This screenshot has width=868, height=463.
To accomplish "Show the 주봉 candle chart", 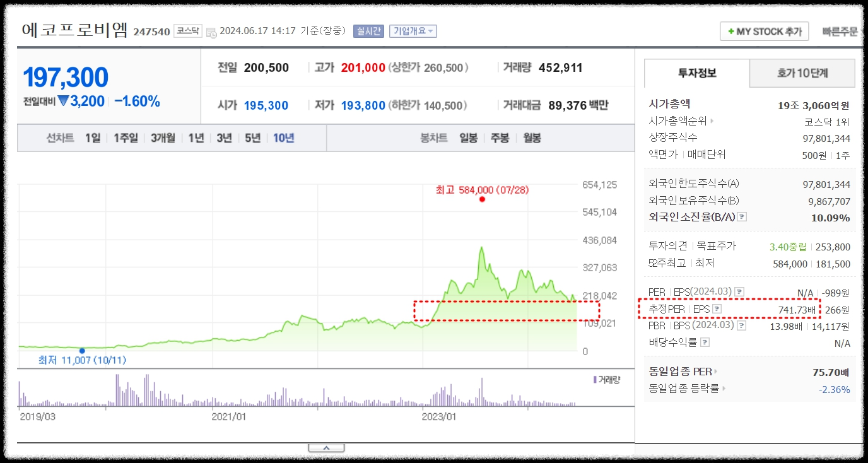I will point(500,138).
